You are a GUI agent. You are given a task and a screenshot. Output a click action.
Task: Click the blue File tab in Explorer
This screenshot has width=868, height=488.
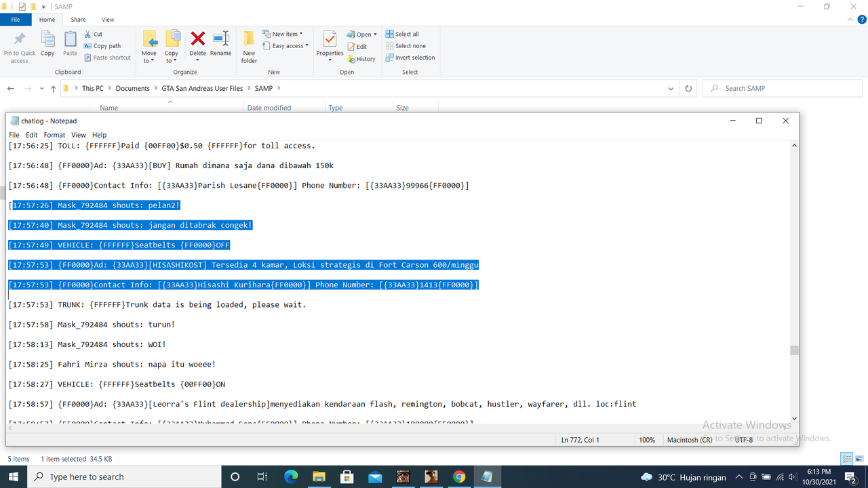click(x=16, y=20)
